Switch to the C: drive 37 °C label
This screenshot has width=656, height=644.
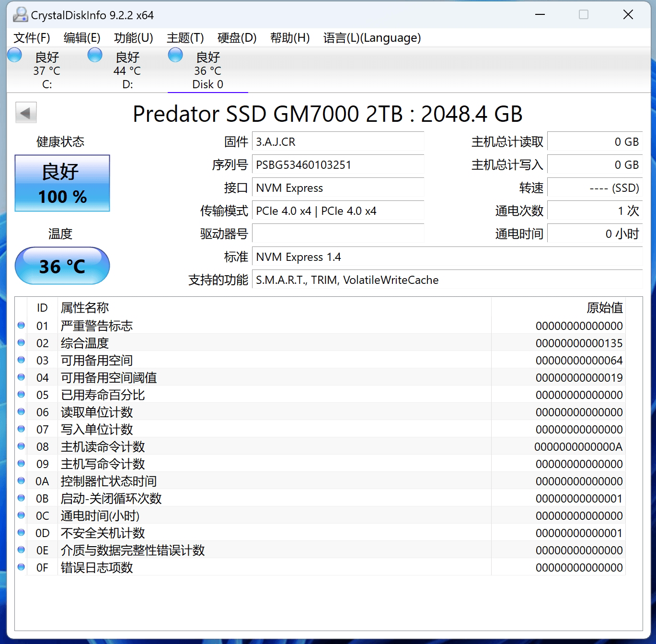[x=47, y=71]
